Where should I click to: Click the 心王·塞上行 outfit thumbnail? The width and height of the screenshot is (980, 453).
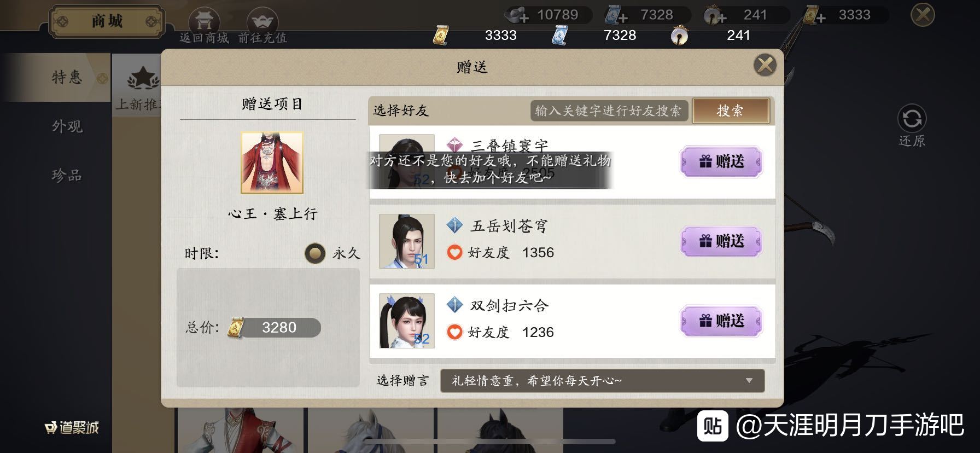pos(272,162)
